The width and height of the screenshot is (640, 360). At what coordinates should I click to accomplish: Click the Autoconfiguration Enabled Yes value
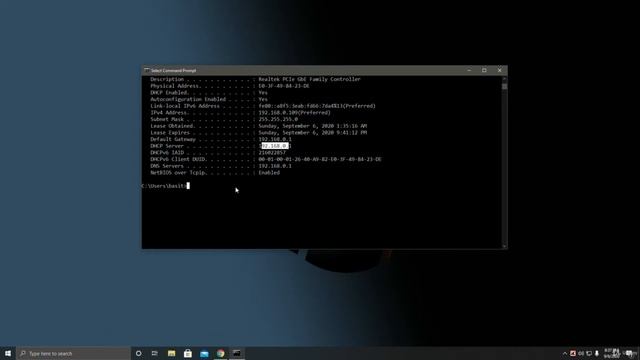pos(263,99)
